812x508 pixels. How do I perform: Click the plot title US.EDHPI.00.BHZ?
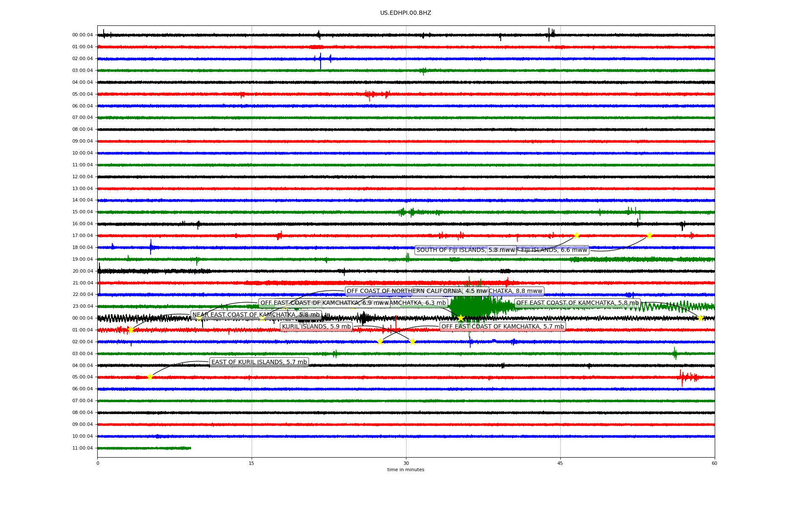406,13
